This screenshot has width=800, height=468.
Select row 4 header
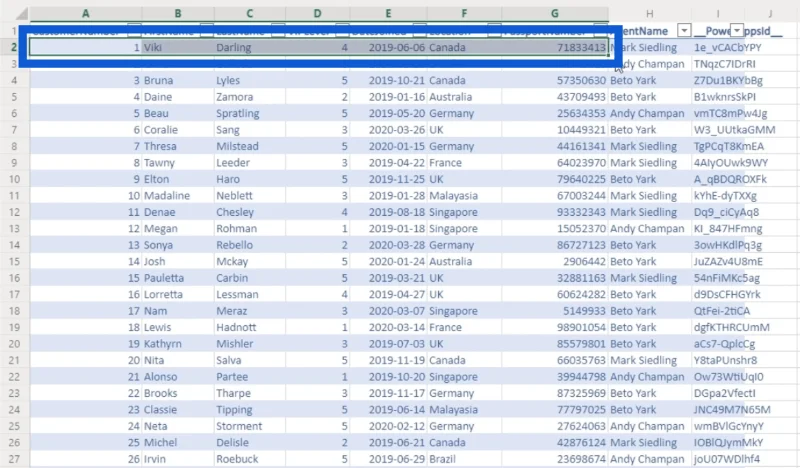[x=14, y=80]
